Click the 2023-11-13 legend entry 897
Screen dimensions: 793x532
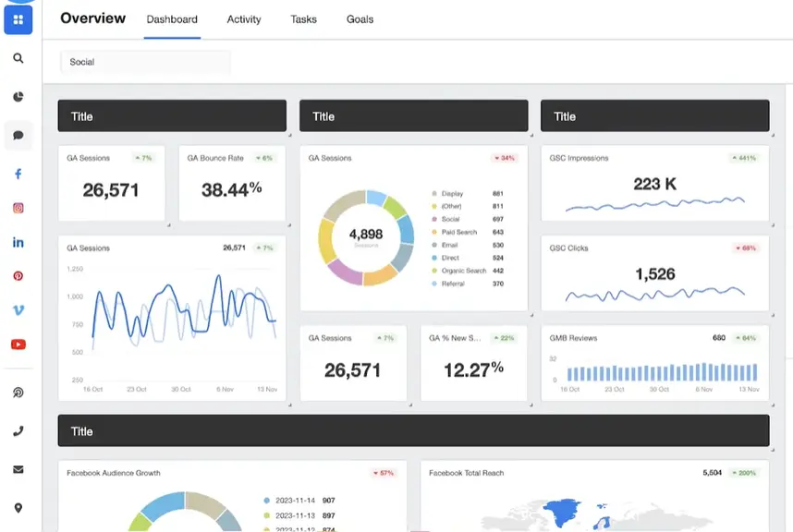pyautogui.click(x=299, y=515)
